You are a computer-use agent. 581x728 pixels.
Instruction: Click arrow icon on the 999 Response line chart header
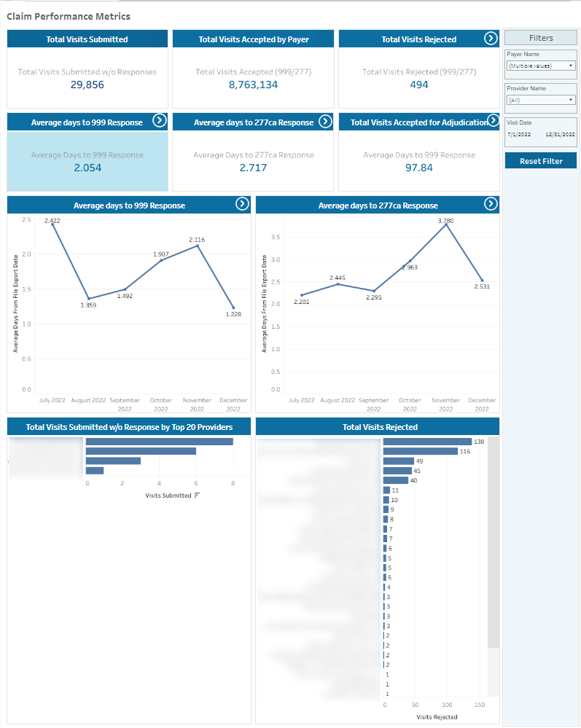pyautogui.click(x=243, y=204)
